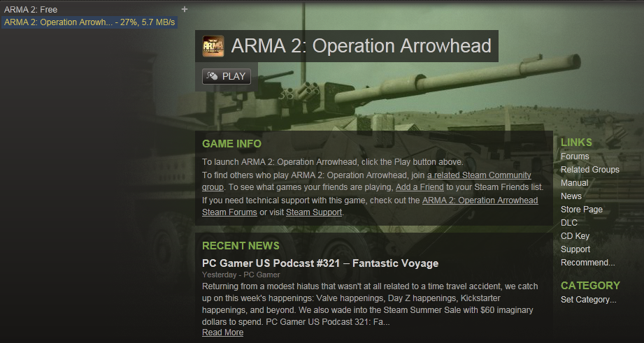Open the Forums link
This screenshot has height=343, width=644.
[x=575, y=156]
